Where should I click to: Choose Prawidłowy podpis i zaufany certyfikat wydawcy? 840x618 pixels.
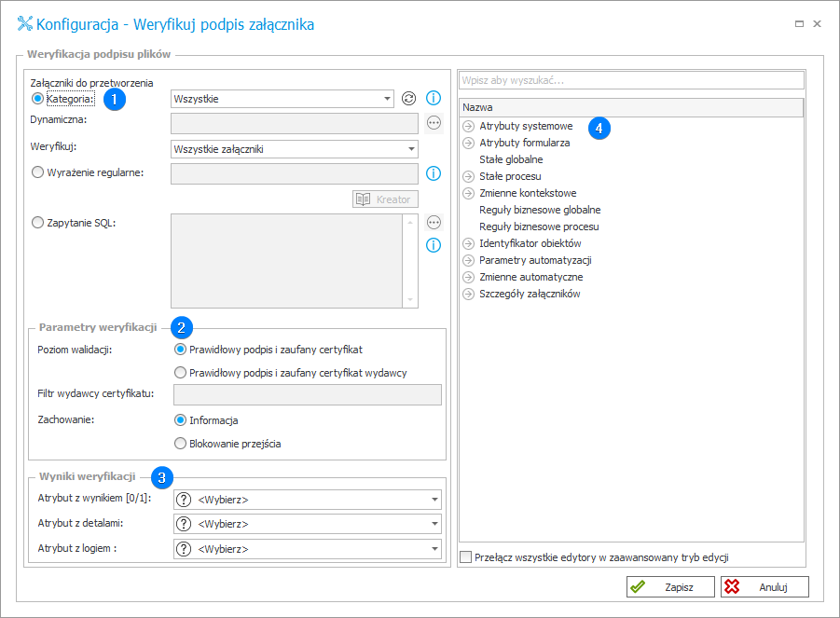pos(181,372)
